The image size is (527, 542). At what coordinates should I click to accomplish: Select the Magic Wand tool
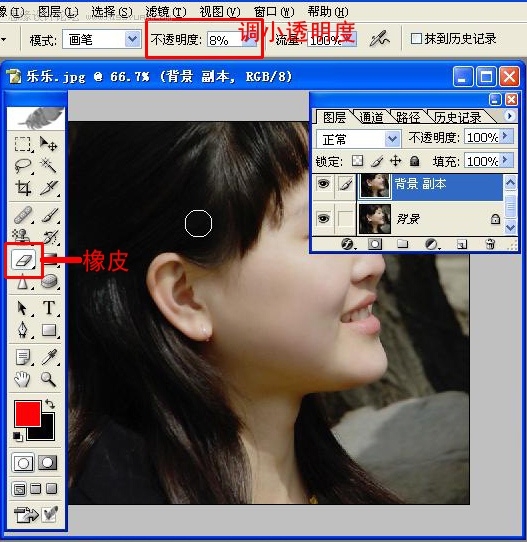(48, 166)
